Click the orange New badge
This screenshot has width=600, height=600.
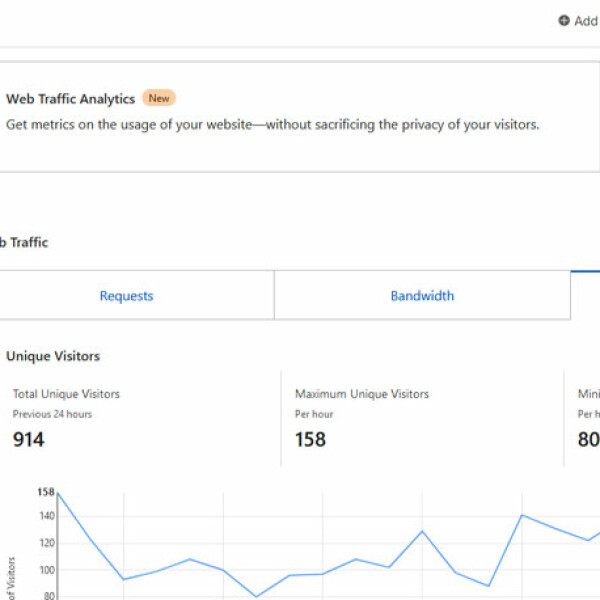click(x=158, y=98)
